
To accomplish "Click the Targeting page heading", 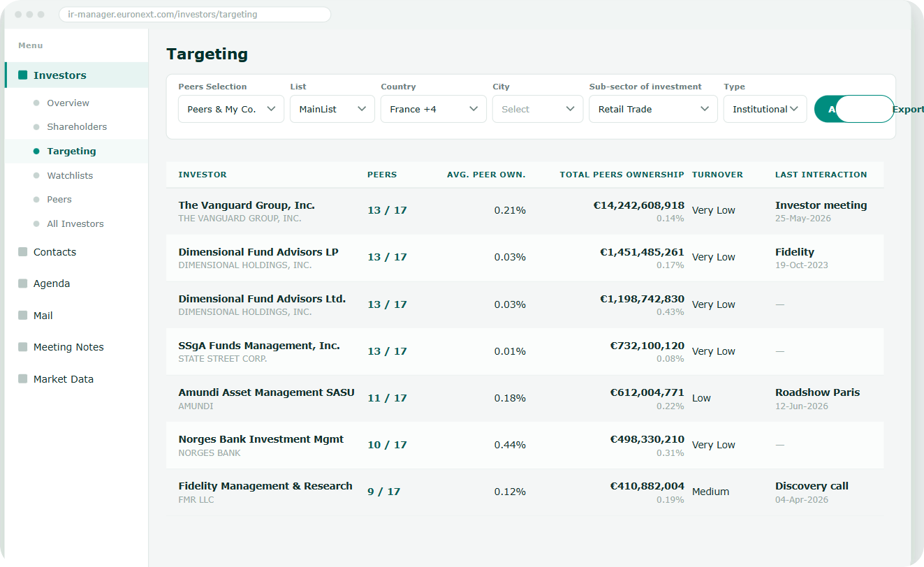I will [x=207, y=54].
